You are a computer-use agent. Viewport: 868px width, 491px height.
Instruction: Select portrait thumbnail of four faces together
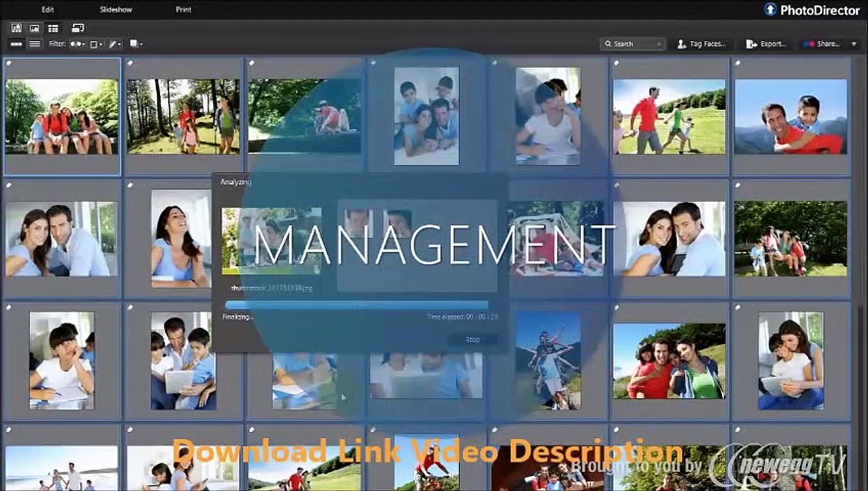(426, 116)
